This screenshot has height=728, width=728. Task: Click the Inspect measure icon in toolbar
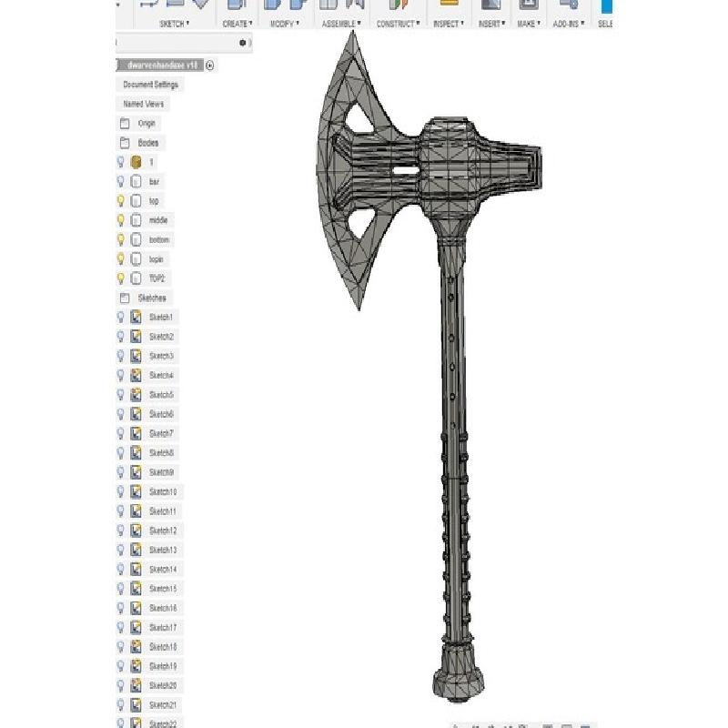pyautogui.click(x=447, y=5)
